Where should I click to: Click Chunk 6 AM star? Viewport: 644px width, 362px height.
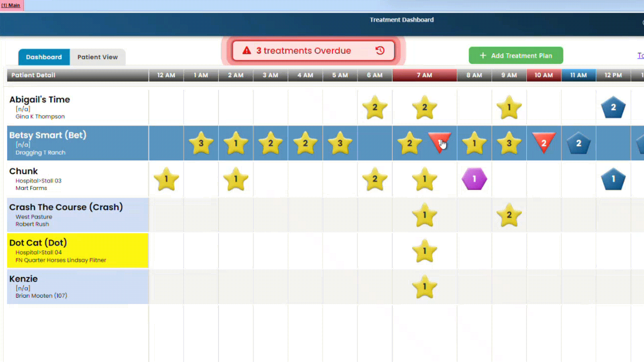pos(375,179)
